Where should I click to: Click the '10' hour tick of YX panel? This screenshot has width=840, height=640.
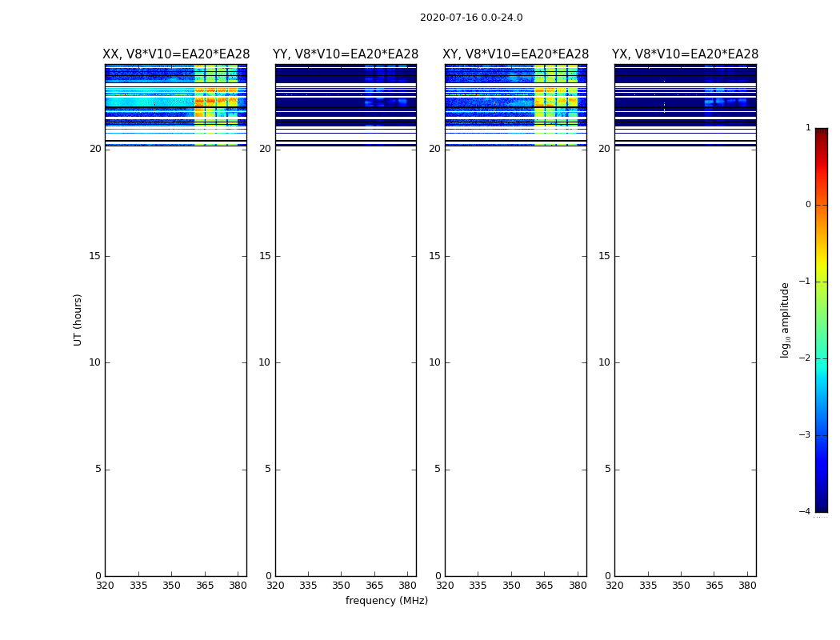coord(604,362)
